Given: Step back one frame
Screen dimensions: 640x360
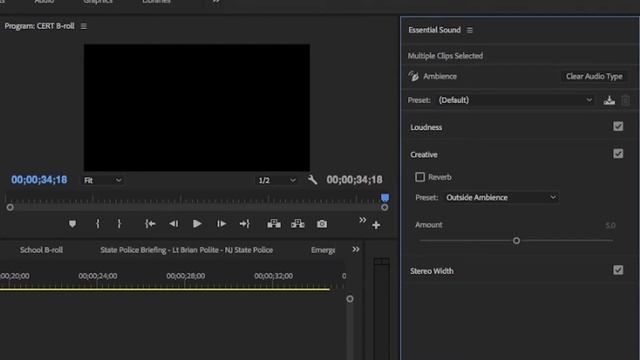Looking at the screenshot, I should (173, 224).
